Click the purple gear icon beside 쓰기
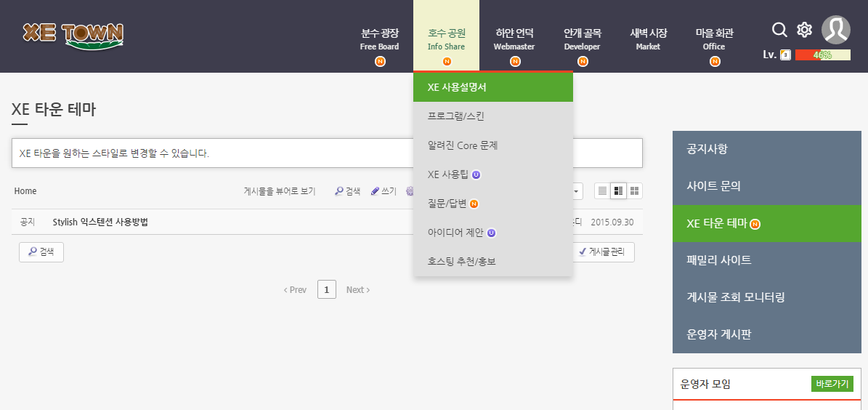 coord(410,191)
